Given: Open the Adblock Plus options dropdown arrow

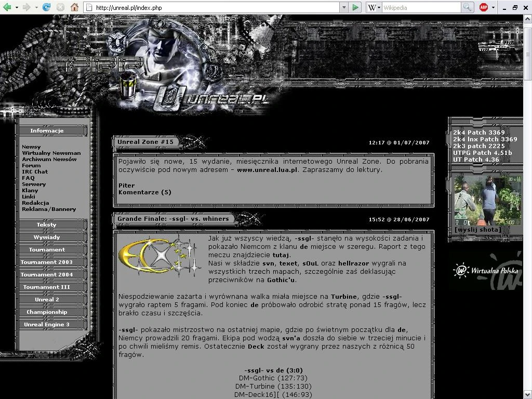Looking at the screenshot, I should pyautogui.click(x=493, y=7).
